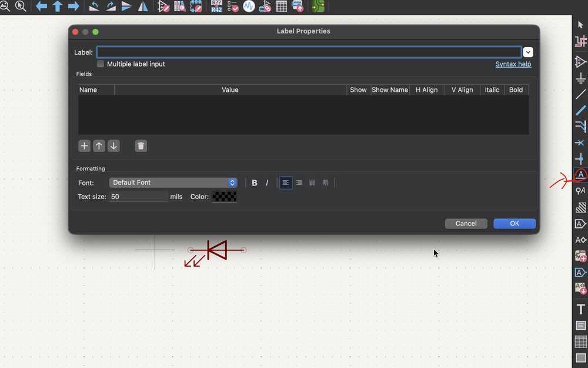
Task: Open the Syntax help link
Action: [x=513, y=64]
